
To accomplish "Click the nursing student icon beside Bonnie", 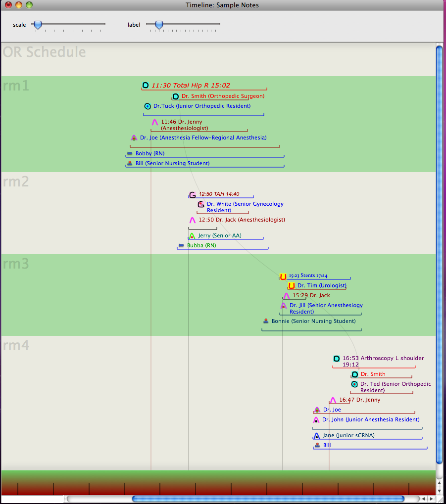I will tap(266, 321).
